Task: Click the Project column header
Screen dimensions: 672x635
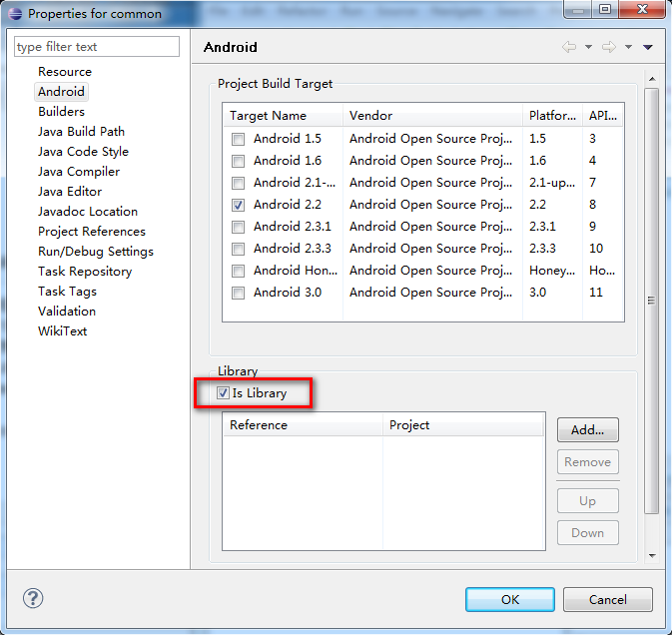Action: click(x=463, y=425)
